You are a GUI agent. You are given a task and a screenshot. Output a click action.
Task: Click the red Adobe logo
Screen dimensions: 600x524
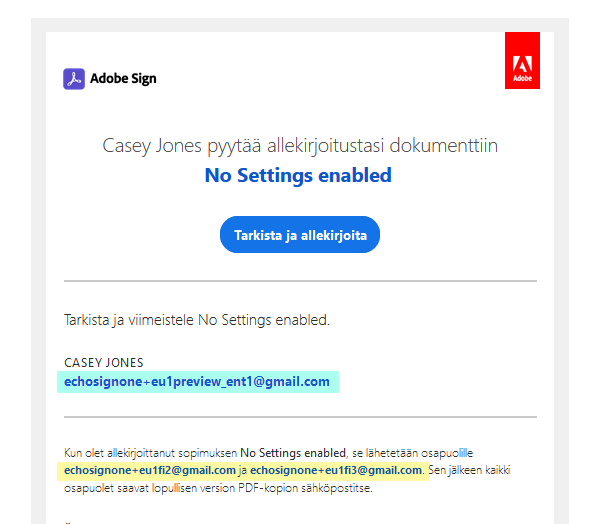coord(522,61)
